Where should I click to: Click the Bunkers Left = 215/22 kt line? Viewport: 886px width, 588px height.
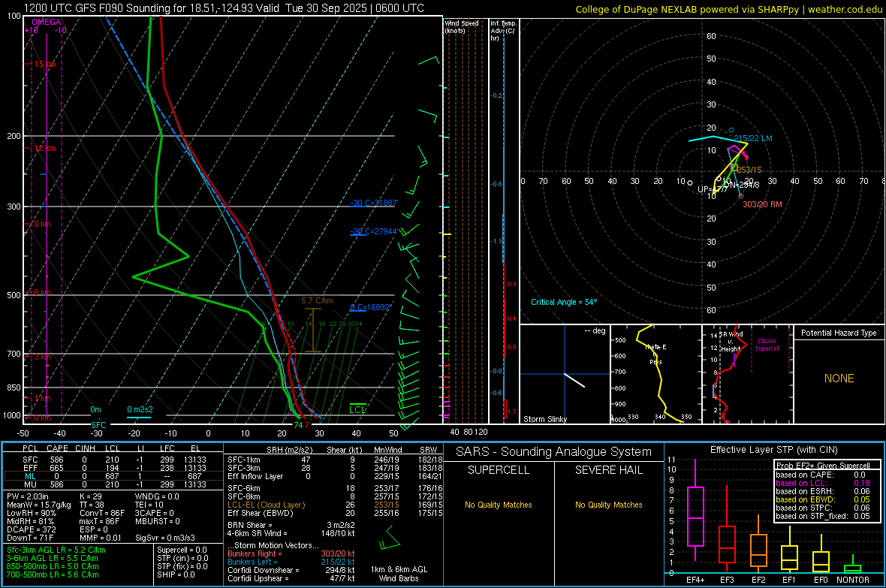(291, 562)
